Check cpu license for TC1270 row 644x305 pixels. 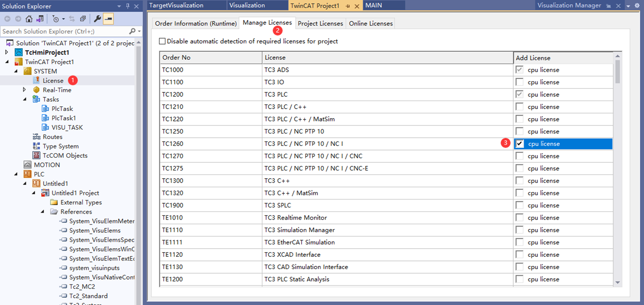520,156
